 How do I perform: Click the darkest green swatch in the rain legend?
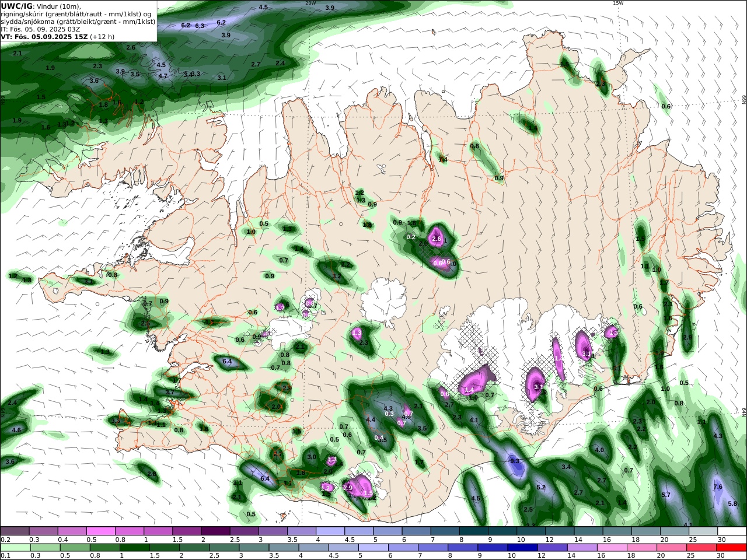pos(135,548)
